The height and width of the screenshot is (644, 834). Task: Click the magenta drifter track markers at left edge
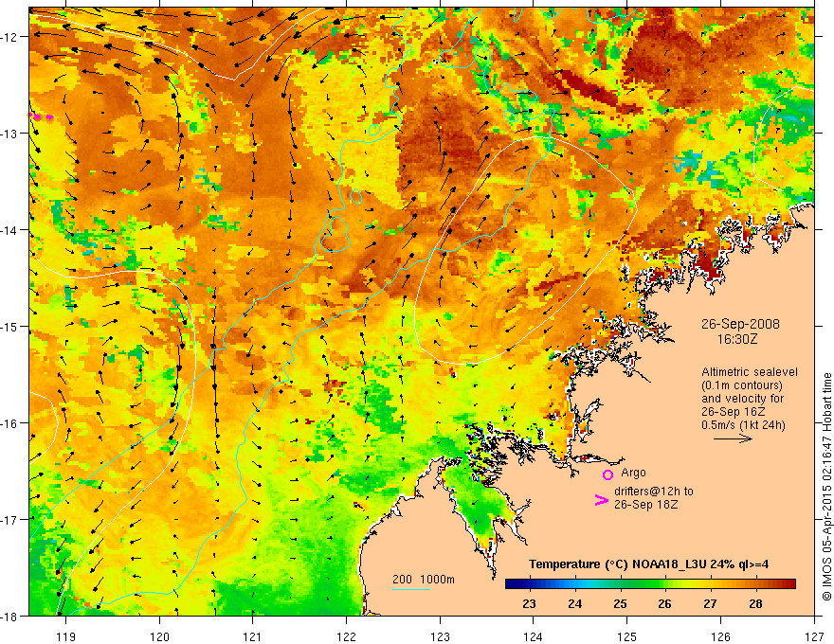pyautogui.click(x=41, y=116)
